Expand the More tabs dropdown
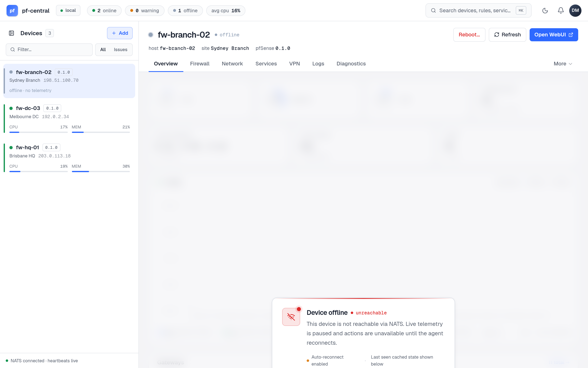The height and width of the screenshot is (368, 588). pyautogui.click(x=563, y=64)
